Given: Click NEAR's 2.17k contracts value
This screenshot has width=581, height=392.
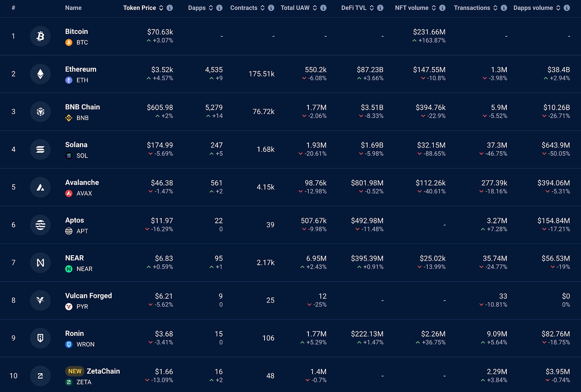Looking at the screenshot, I should click(265, 262).
